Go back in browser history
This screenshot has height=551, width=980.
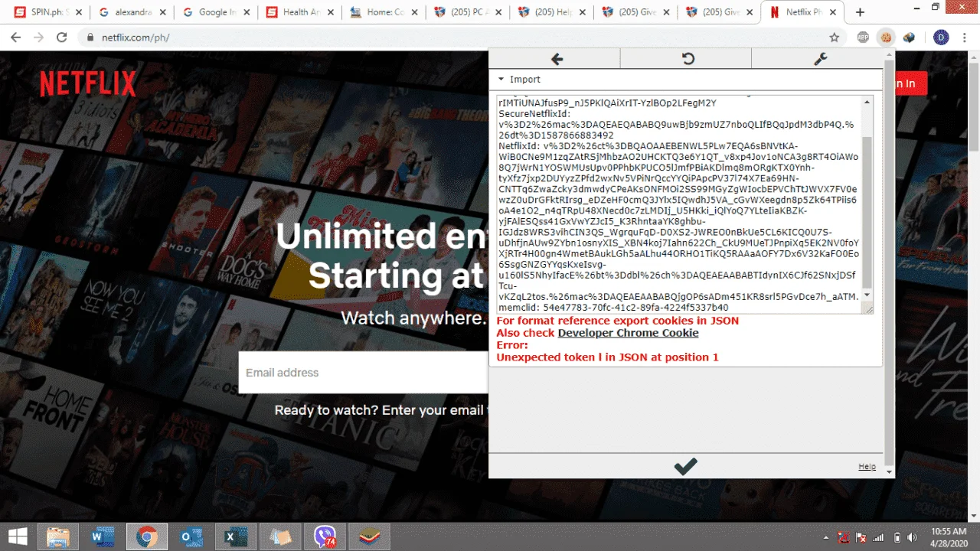15,37
